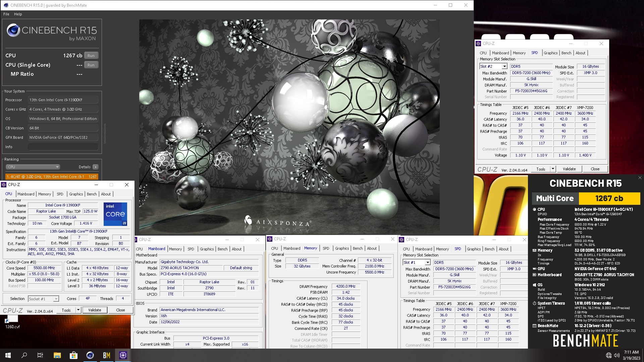The image size is (644, 362).
Task: Click CAS# Latency 34.0 clocks value
Action: coord(346,298)
